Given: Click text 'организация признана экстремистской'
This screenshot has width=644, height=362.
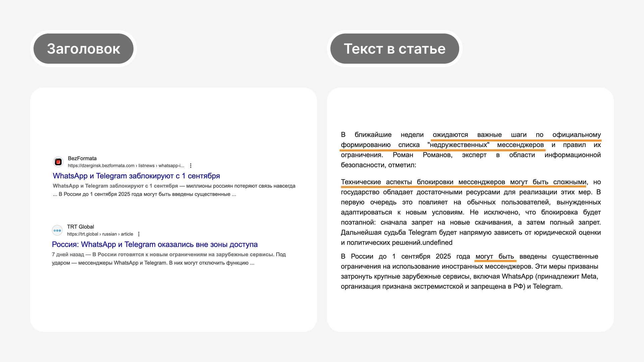Looking at the screenshot, I should point(402,286).
